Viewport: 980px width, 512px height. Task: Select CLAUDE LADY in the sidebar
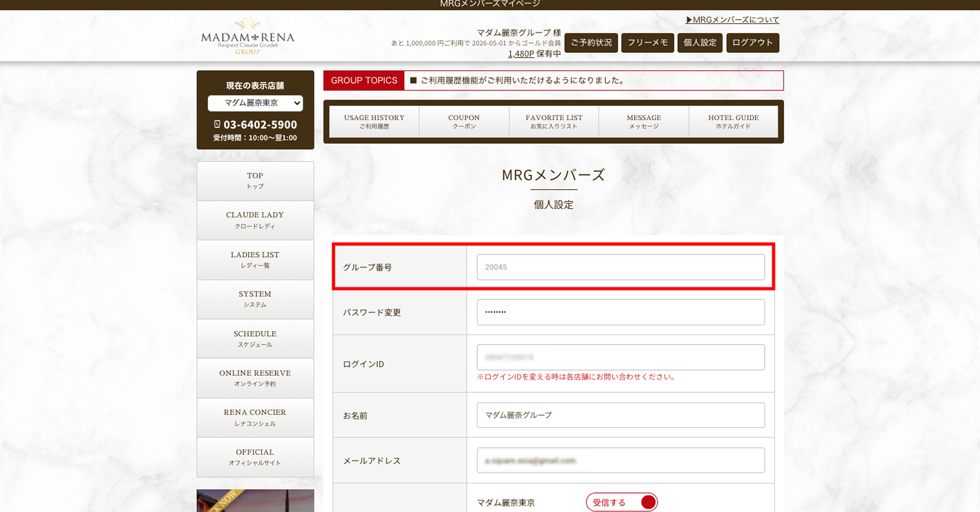pos(255,221)
